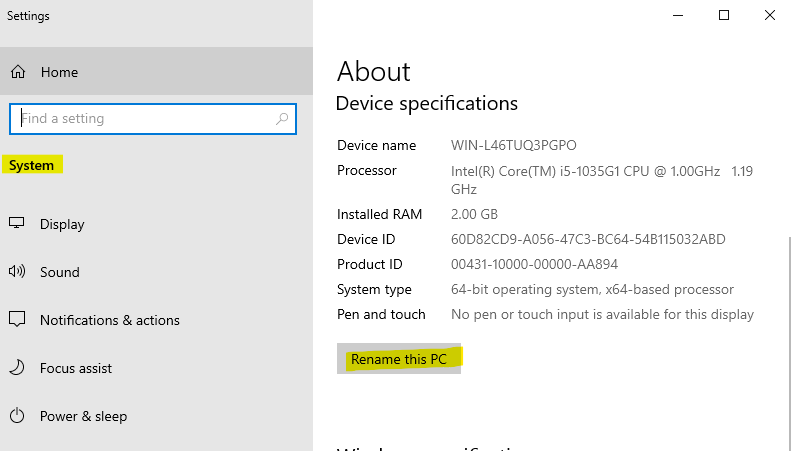
Task: Select 'Notifications & actions' in sidebar
Action: (x=110, y=320)
